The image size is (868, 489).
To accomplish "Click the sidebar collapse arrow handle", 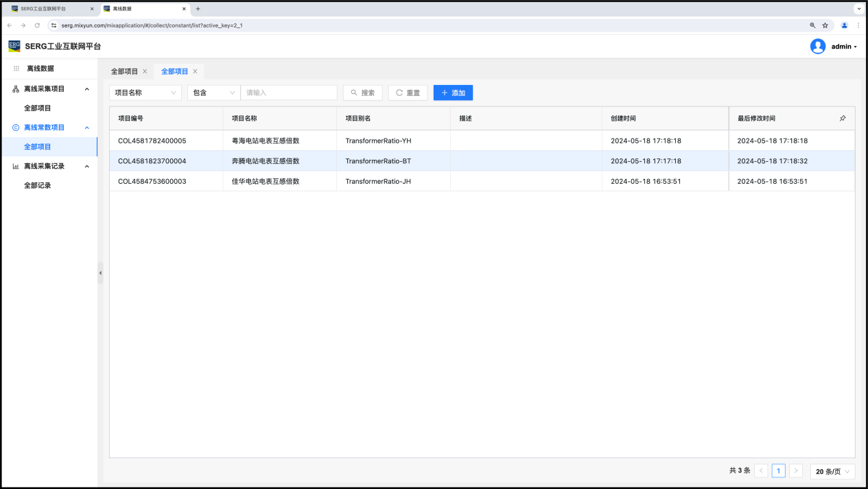I will pyautogui.click(x=100, y=273).
